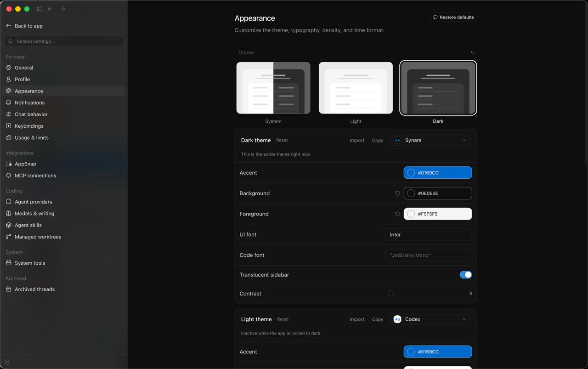Click the sidebar toggle icon in the title bar
The height and width of the screenshot is (369, 588).
click(40, 9)
